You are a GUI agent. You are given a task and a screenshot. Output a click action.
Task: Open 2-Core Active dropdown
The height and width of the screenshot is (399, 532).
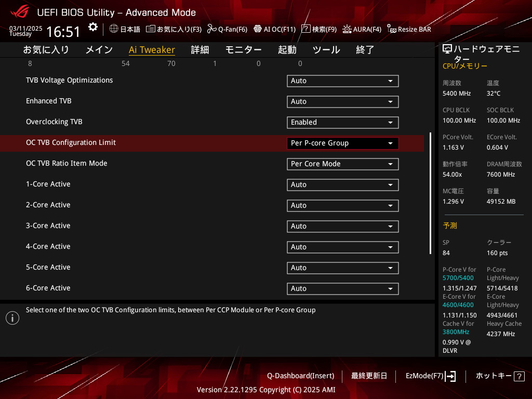343,206
